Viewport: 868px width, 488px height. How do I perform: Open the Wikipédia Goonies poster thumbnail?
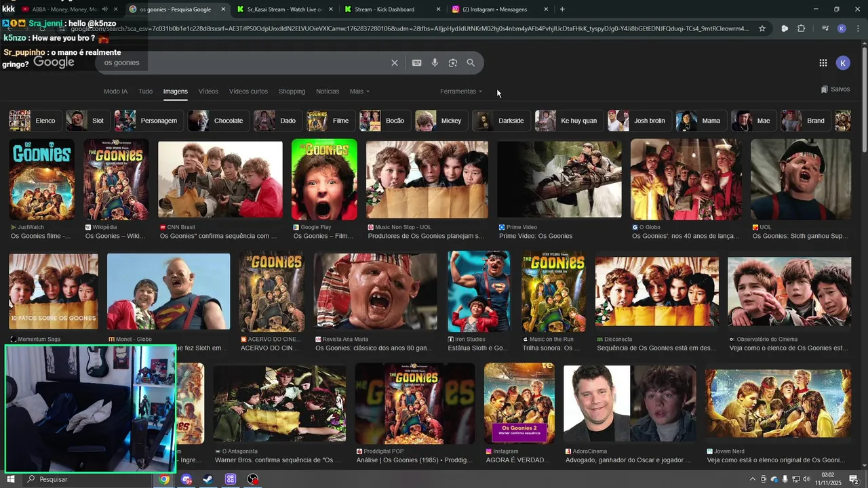tap(116, 180)
